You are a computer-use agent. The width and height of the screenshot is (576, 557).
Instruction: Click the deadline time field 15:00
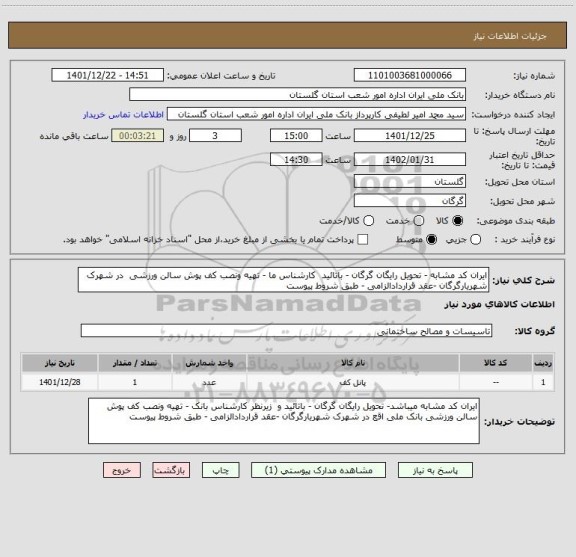click(x=296, y=136)
